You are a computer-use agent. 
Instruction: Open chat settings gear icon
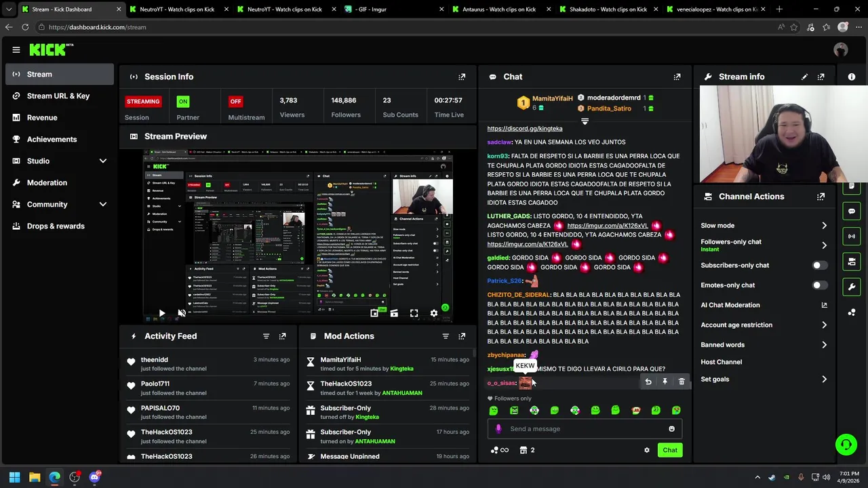point(646,450)
